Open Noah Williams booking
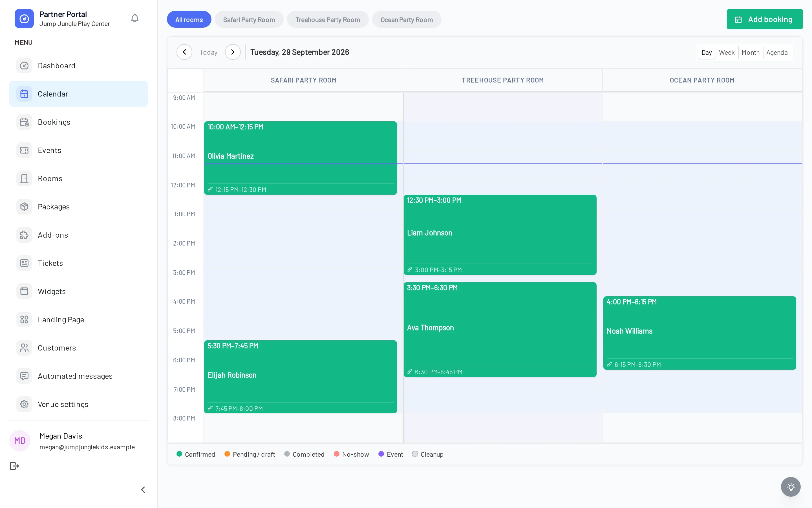 tap(700, 333)
